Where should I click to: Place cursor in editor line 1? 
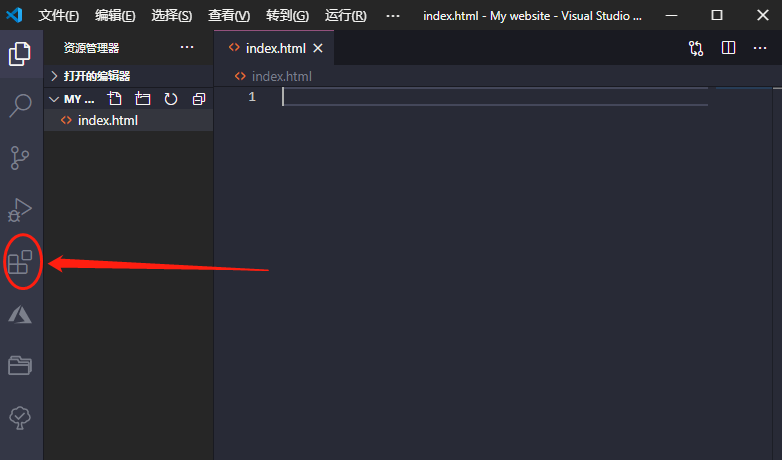[x=495, y=97]
